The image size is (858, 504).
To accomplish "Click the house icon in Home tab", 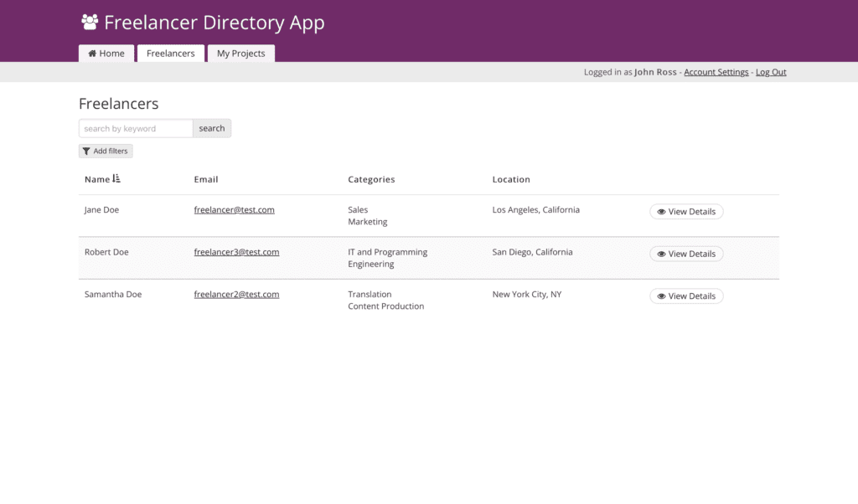I will tap(92, 54).
